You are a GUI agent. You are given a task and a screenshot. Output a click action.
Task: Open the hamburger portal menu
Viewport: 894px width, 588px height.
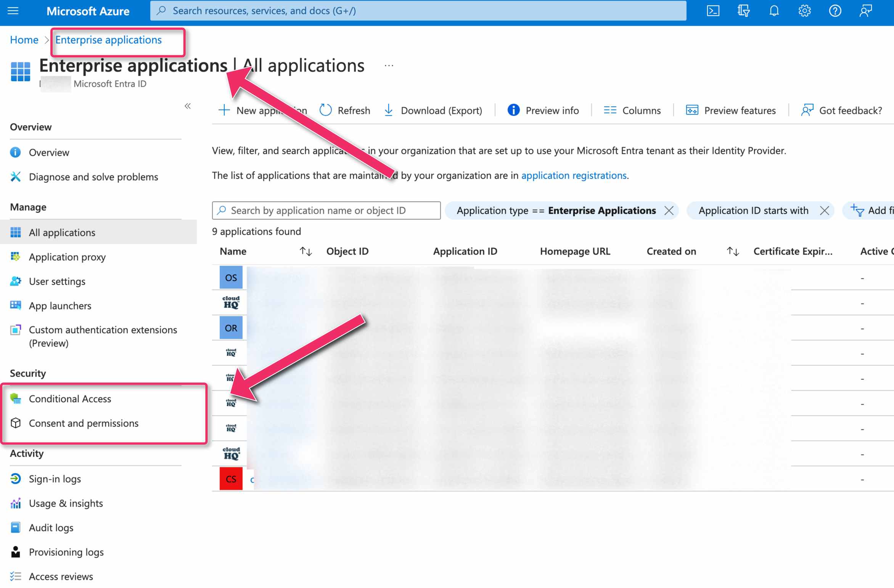click(13, 11)
